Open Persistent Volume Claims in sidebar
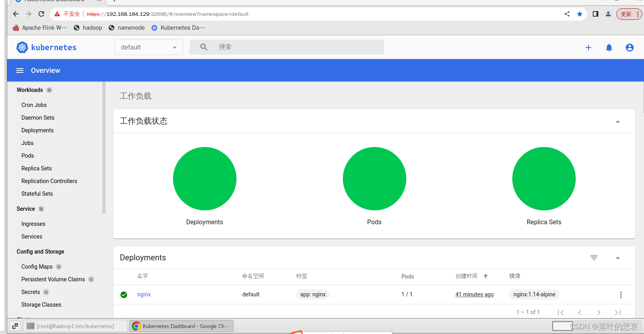Screen dimensions: 644x334 [53, 279]
